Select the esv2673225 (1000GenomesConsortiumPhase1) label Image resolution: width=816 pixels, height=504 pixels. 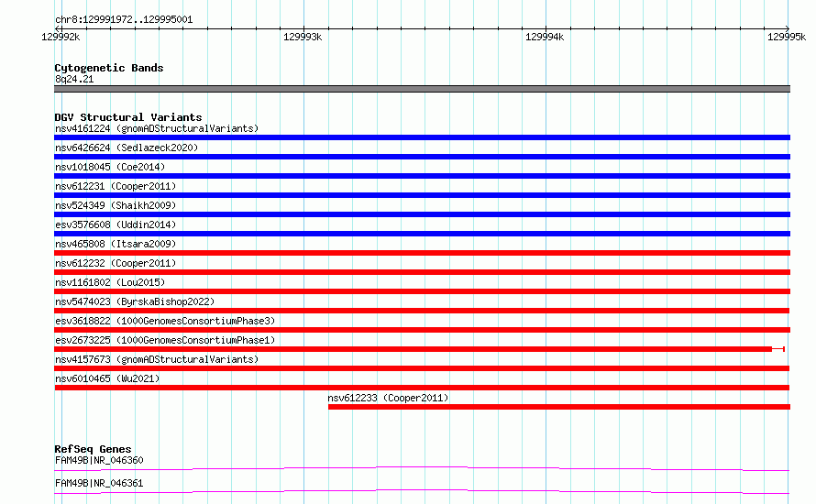click(x=165, y=340)
